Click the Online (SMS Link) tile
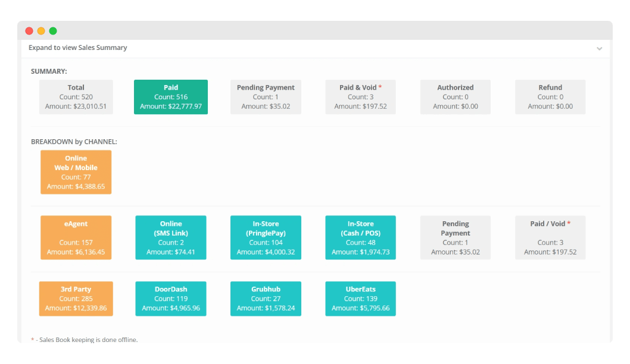Viewport: 630px width, 364px height. (x=171, y=237)
